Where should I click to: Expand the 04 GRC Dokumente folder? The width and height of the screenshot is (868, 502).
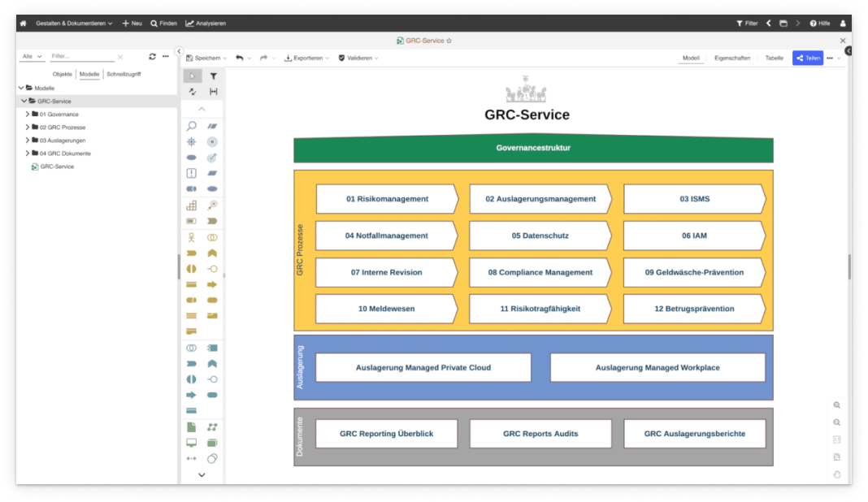[27, 154]
